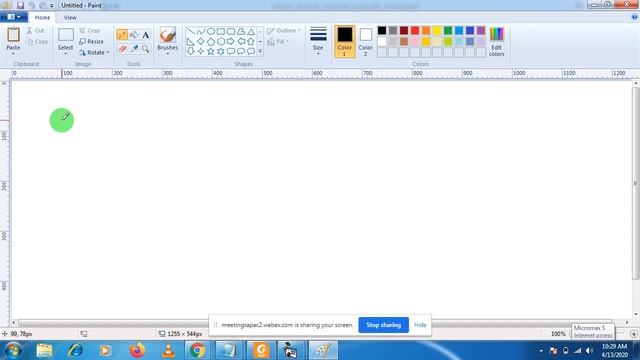Open VLC media player from taskbar
The height and width of the screenshot is (360, 640).
point(168,350)
